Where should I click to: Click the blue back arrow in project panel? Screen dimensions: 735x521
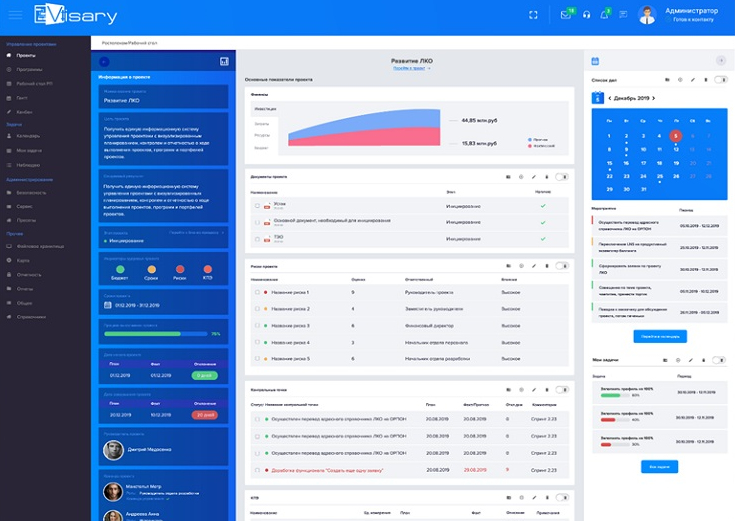point(106,62)
